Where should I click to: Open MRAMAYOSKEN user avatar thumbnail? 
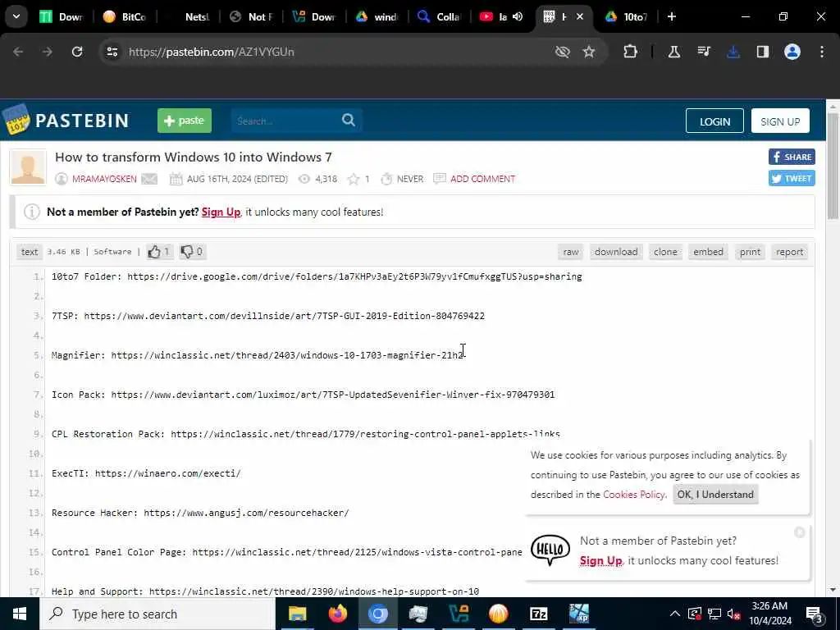(x=28, y=167)
